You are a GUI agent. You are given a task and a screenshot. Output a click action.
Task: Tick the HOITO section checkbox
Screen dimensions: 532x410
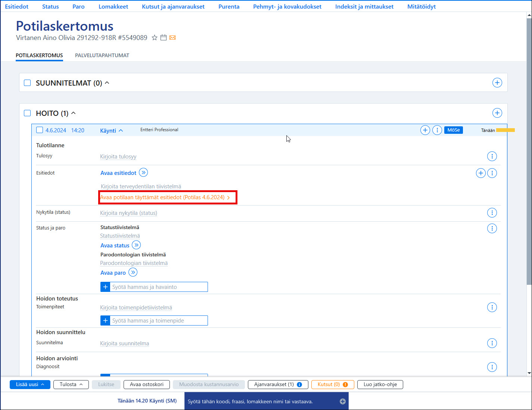pos(27,113)
